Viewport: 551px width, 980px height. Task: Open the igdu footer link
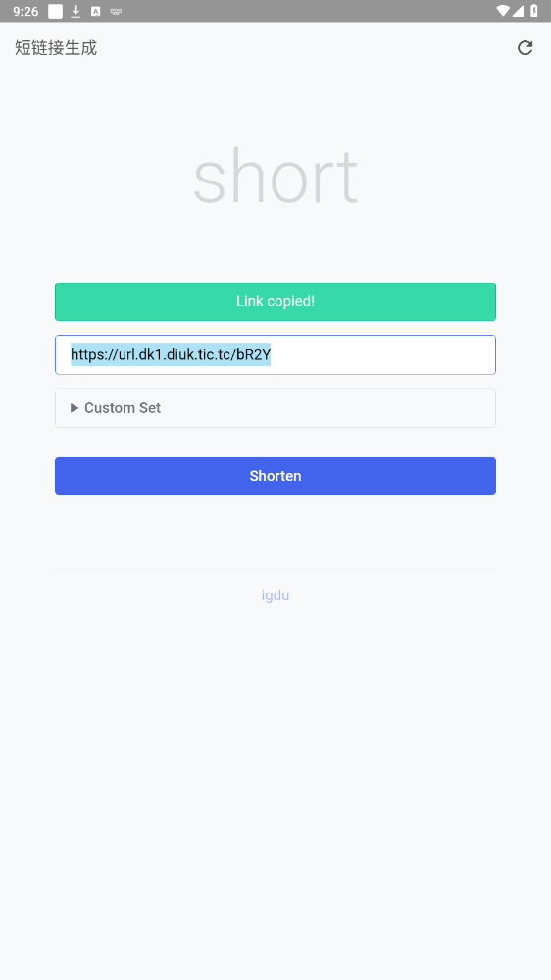point(275,595)
